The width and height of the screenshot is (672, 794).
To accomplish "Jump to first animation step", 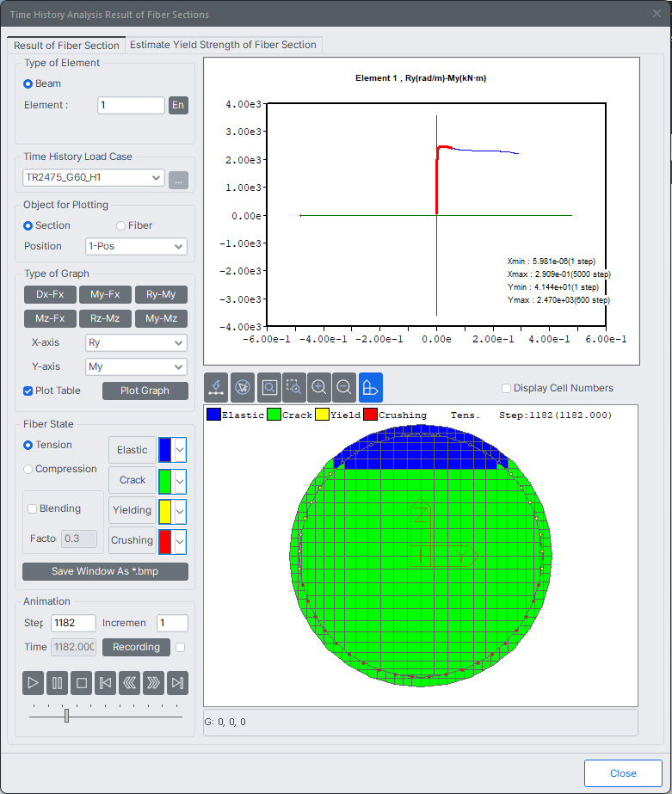I will [x=105, y=683].
